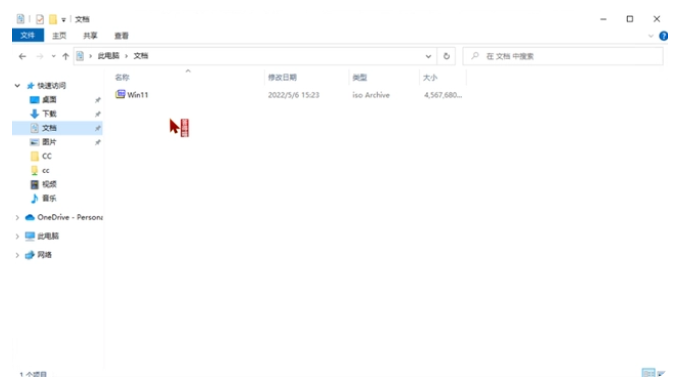Switch to details view in status bar
Viewport: 673px width, 383px height.
point(648,373)
